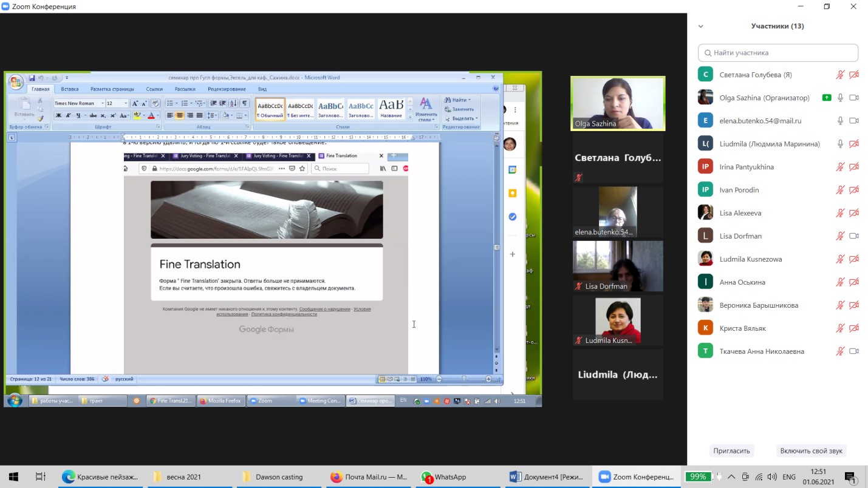Expand styles gallery more arrow in Word
Viewport: 868px width, 488px height.
(x=410, y=117)
